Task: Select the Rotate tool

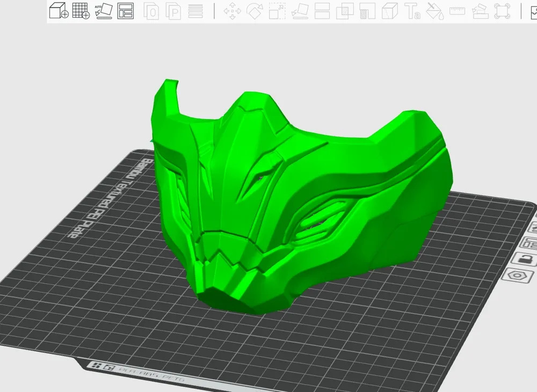Action: pos(255,11)
